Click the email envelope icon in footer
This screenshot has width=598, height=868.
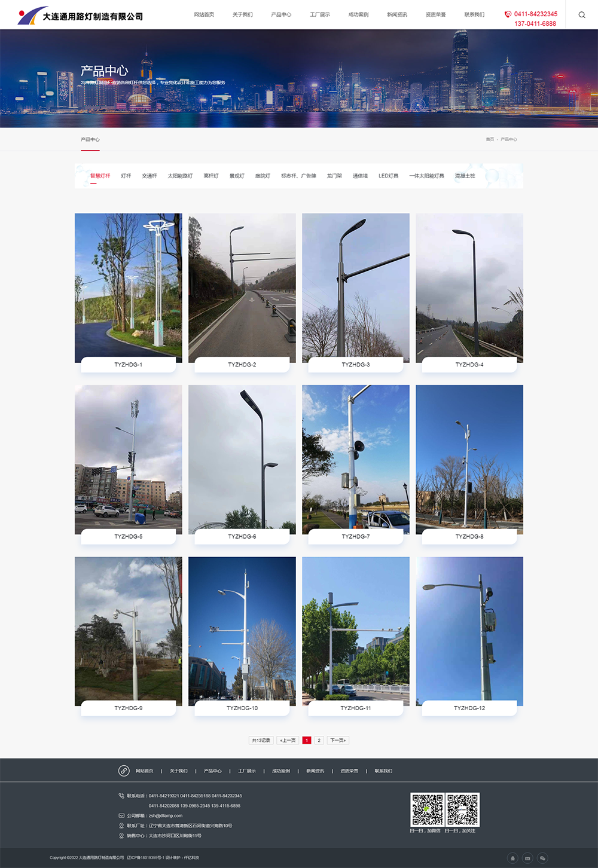(x=527, y=858)
